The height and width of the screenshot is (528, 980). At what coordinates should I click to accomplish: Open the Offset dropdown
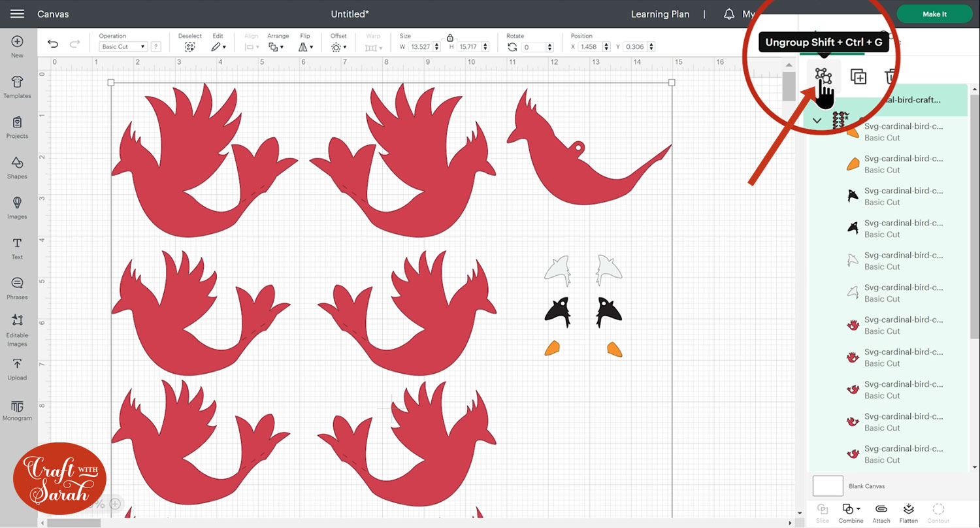tap(339, 47)
